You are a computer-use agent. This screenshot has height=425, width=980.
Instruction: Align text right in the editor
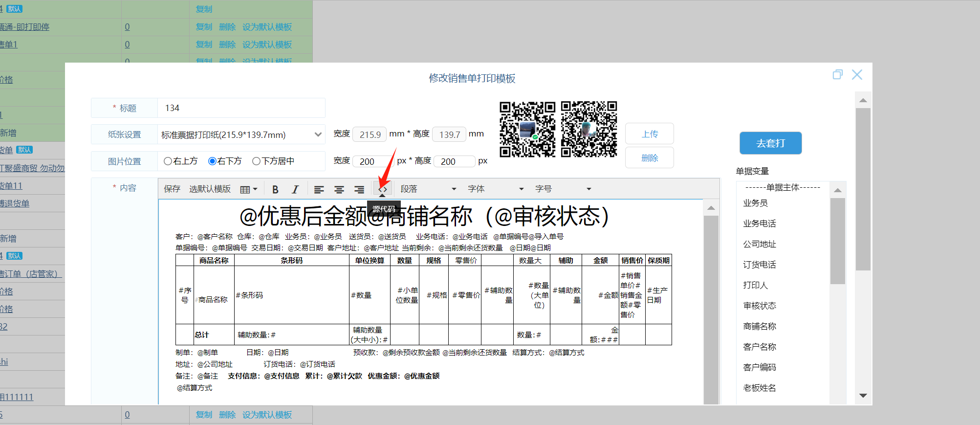pos(359,190)
